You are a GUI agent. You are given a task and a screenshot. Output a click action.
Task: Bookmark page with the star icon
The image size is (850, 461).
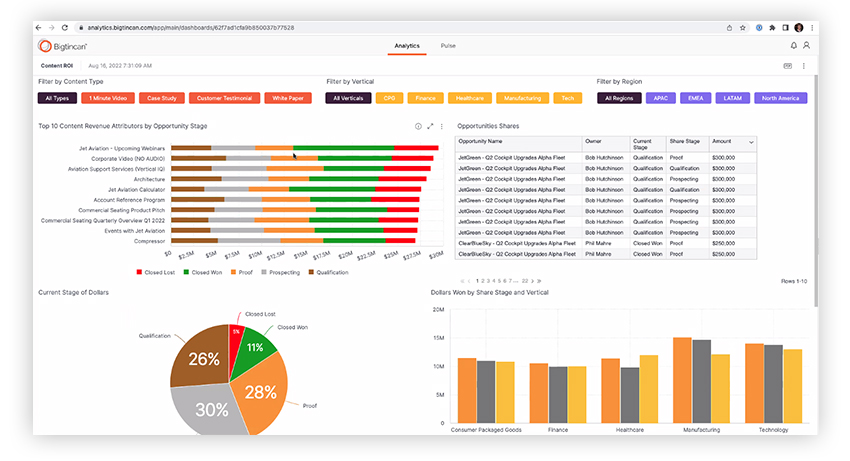click(x=743, y=28)
